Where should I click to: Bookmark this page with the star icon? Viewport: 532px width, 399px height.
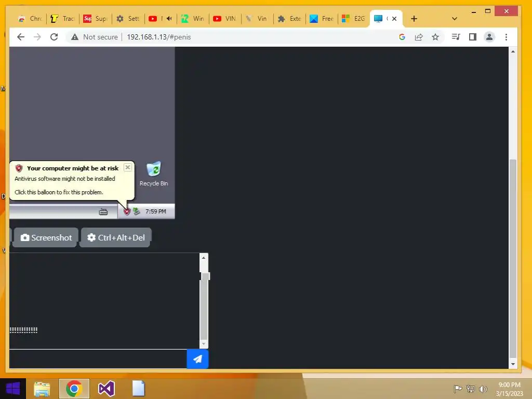point(435,37)
